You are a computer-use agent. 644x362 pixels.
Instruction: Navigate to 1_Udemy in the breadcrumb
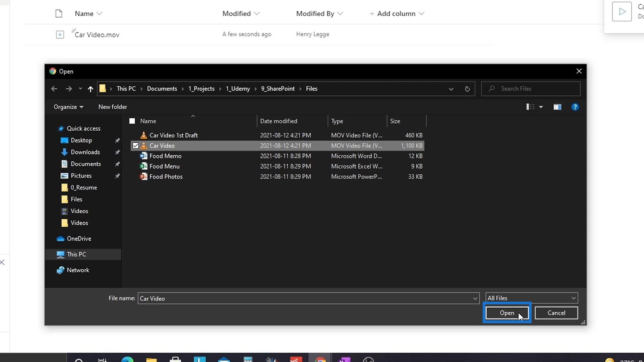237,89
